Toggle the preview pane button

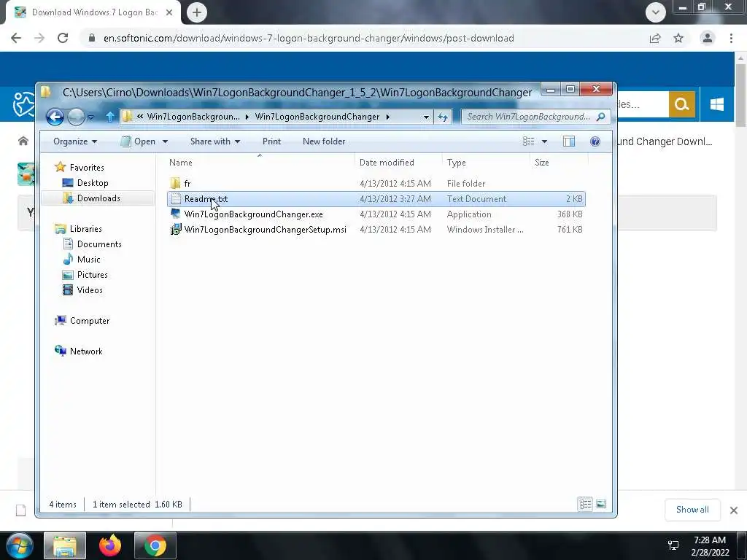569,141
